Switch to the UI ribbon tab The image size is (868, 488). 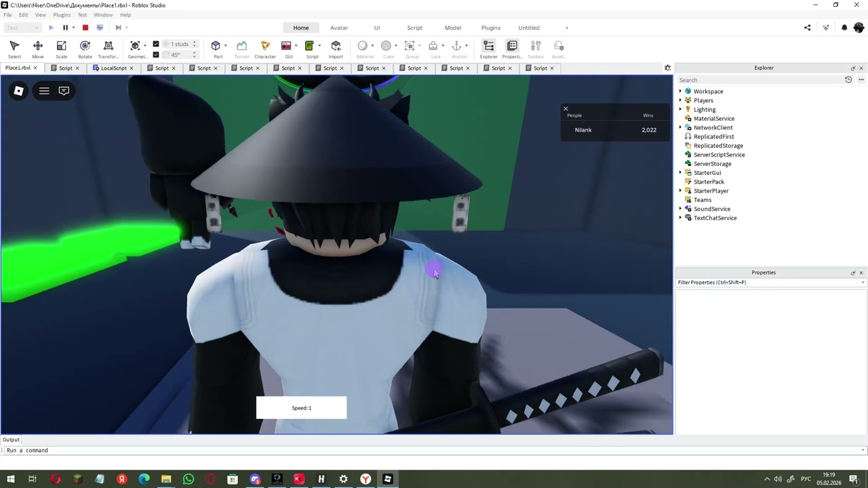click(377, 28)
